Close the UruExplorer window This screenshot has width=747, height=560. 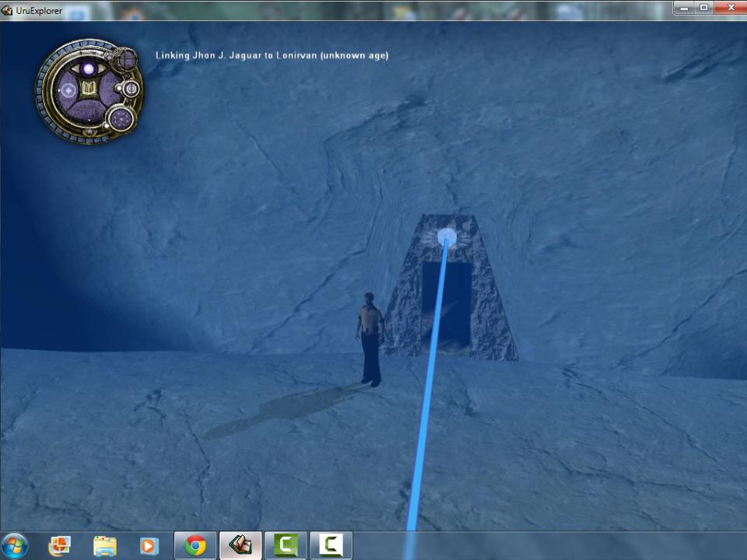pos(731,8)
